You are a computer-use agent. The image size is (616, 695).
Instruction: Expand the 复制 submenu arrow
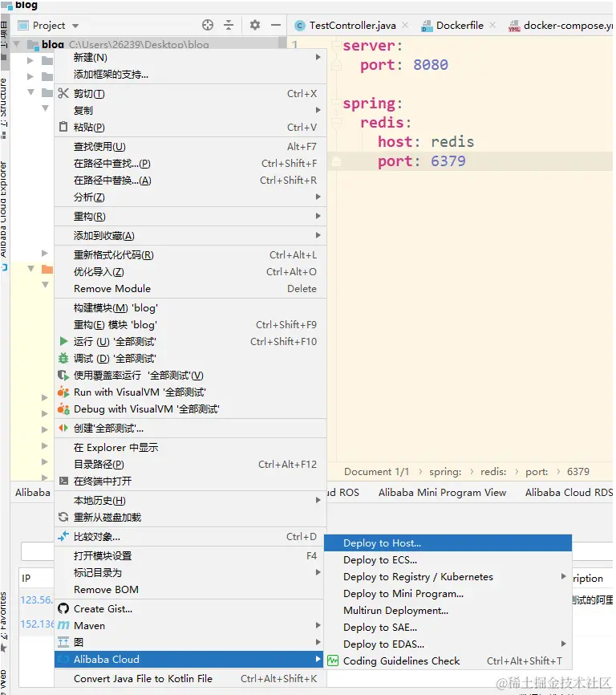click(318, 110)
